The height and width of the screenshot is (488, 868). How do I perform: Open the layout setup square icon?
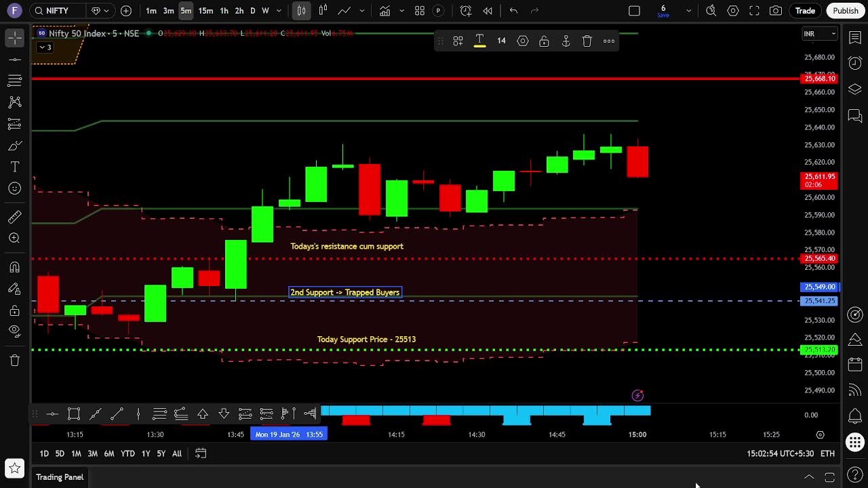(634, 11)
